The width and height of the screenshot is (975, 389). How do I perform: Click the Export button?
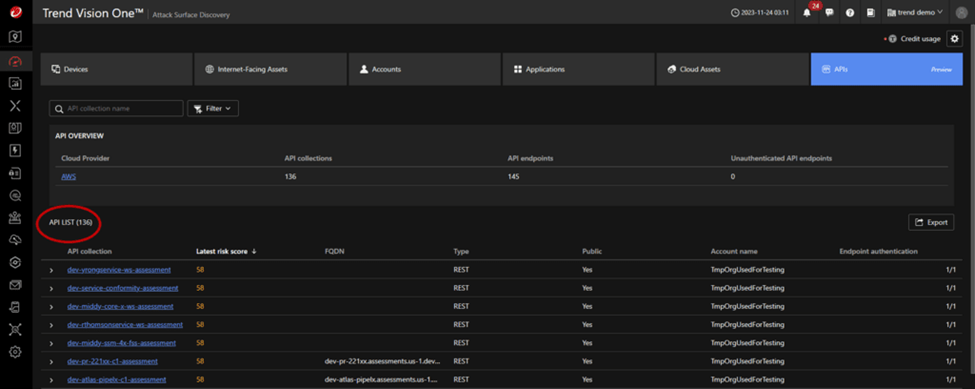point(931,222)
